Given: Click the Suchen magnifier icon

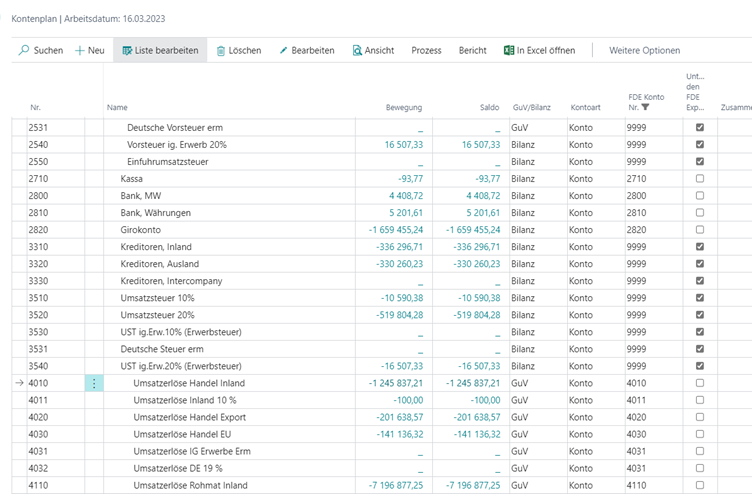Looking at the screenshot, I should point(23,50).
